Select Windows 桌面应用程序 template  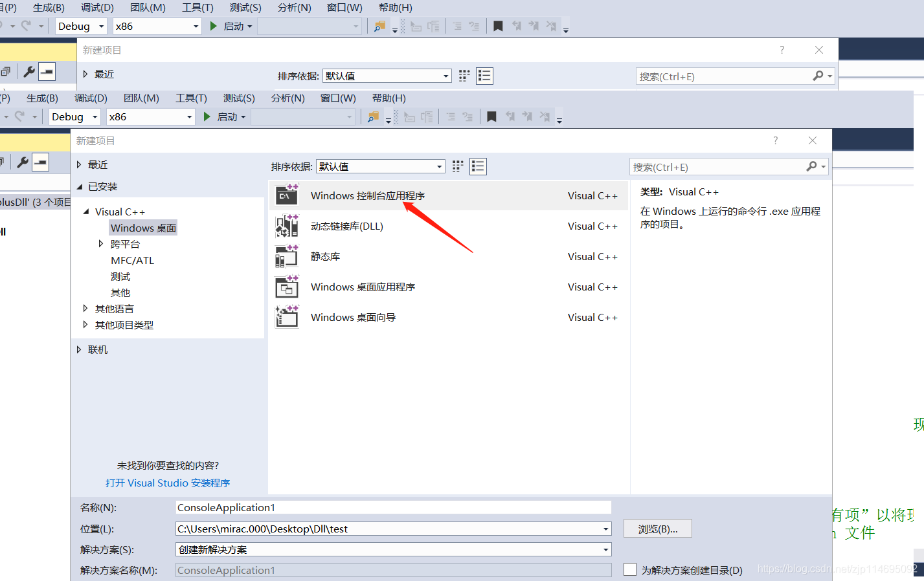448,287
